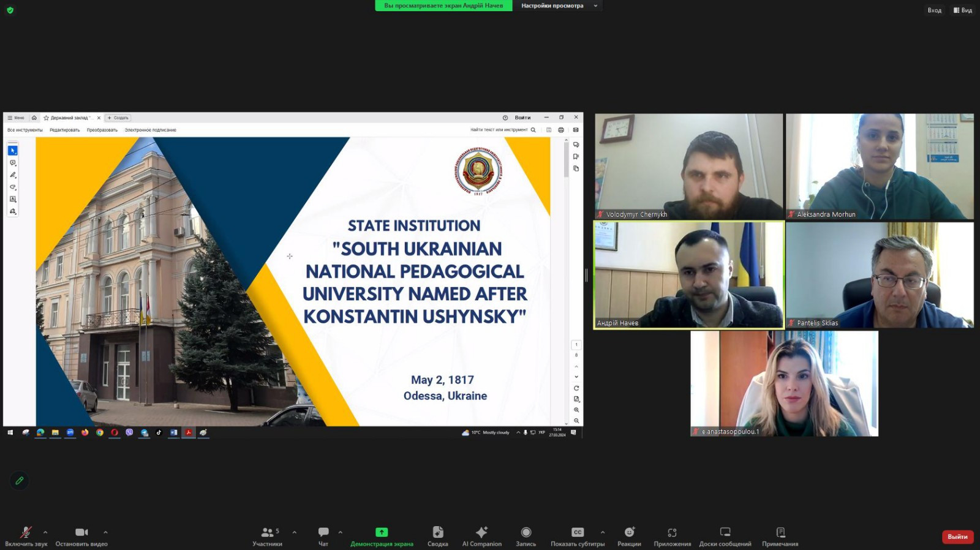Click the green Share Screen icon

coord(382,532)
